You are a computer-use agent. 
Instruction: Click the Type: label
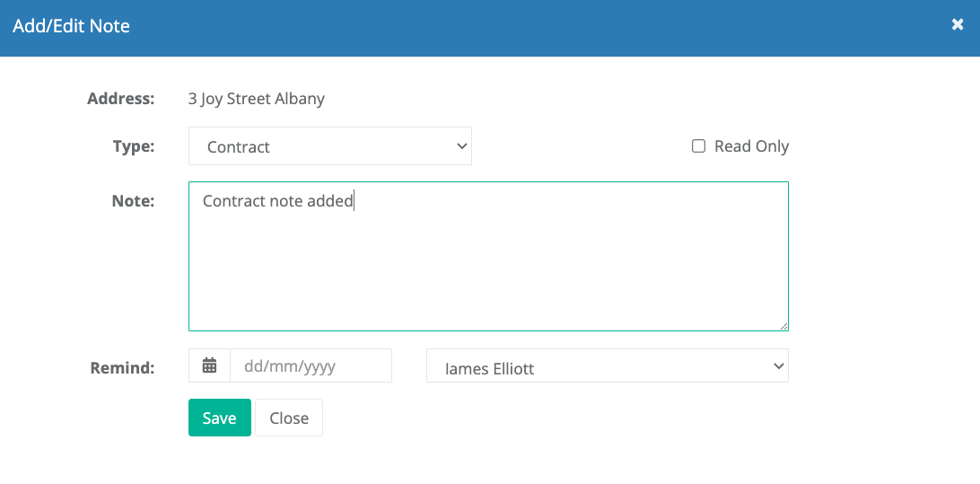tap(134, 146)
